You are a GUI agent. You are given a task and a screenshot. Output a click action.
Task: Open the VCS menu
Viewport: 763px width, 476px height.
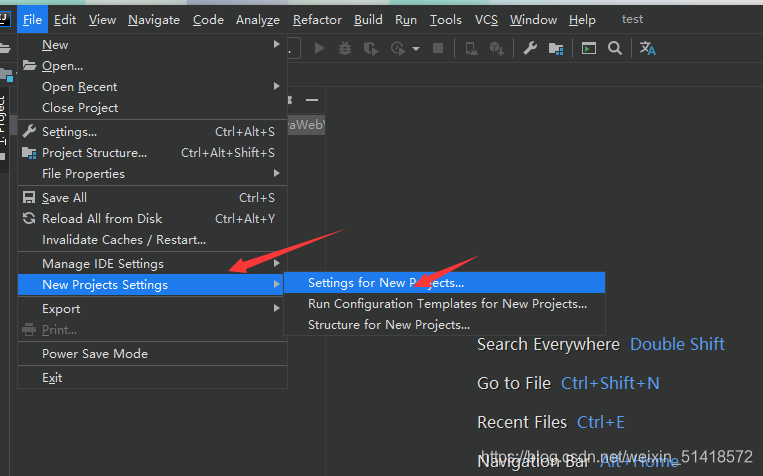[x=486, y=19]
